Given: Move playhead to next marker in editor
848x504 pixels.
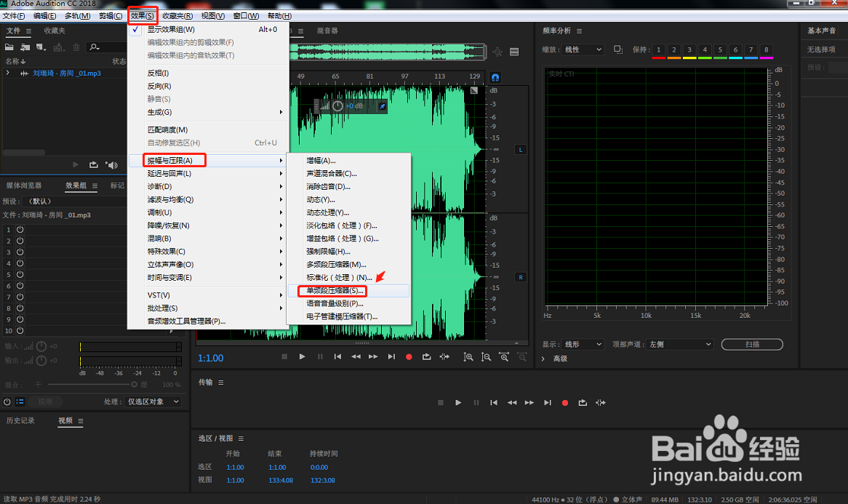Looking at the screenshot, I should [391, 356].
